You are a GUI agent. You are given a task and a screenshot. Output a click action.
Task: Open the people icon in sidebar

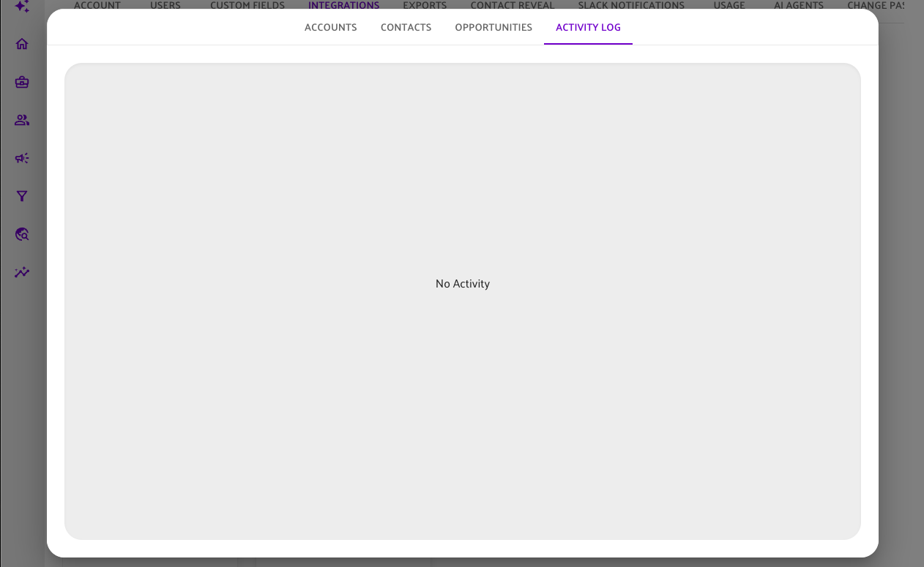pos(22,120)
